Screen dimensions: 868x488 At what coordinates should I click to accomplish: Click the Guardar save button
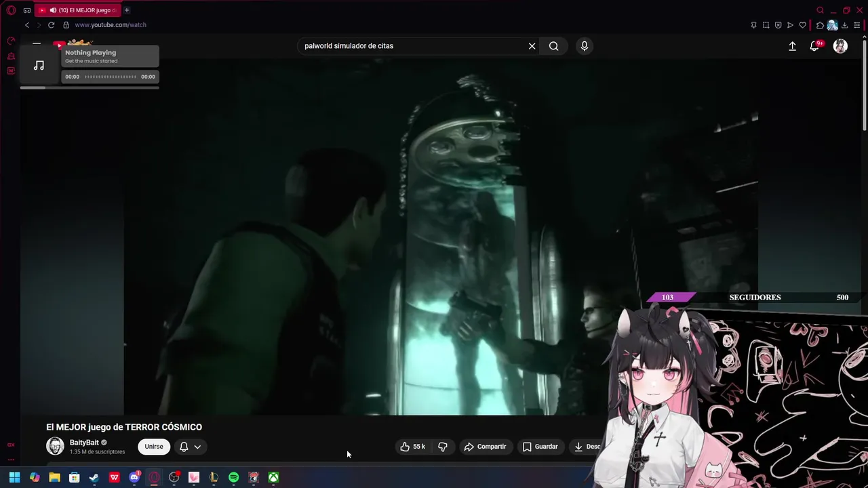click(540, 447)
